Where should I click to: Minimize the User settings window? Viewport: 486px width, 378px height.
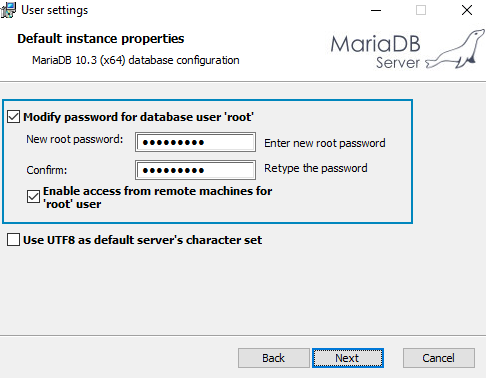point(376,10)
